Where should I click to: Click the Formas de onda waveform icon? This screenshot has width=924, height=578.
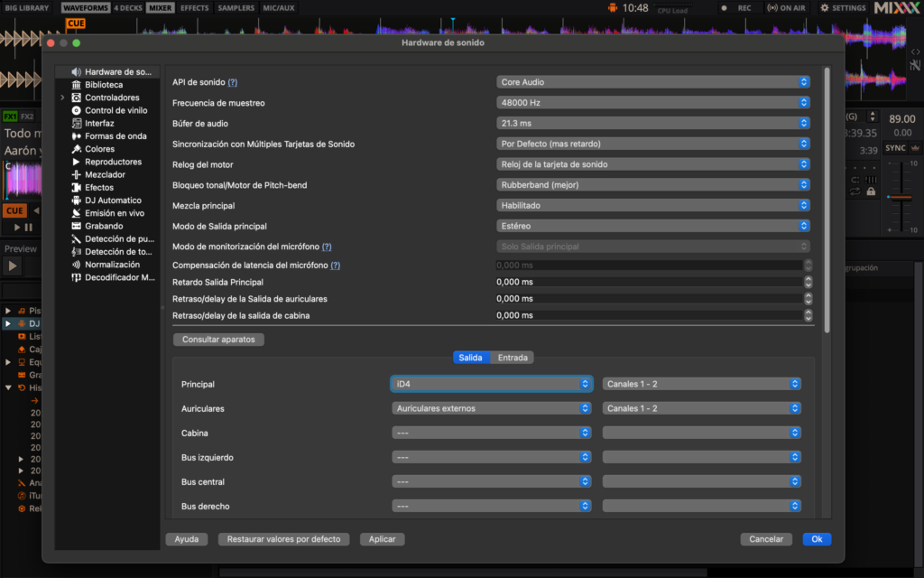(x=76, y=136)
